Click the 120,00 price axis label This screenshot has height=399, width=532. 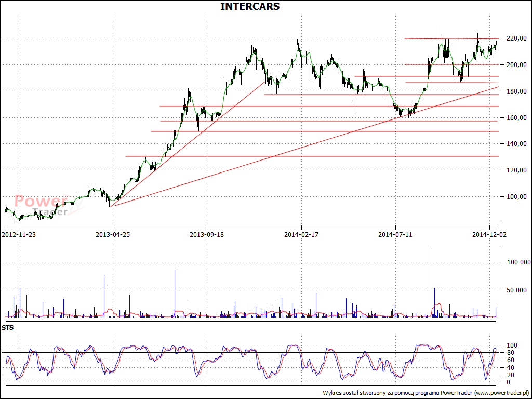coord(517,170)
